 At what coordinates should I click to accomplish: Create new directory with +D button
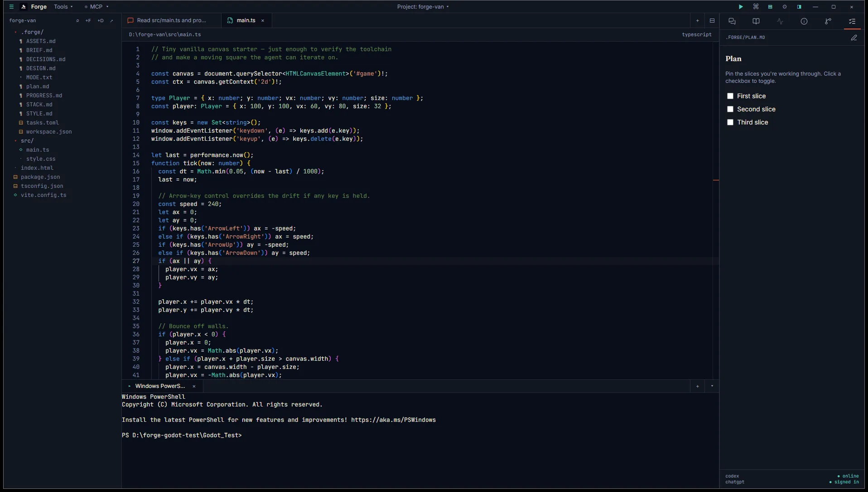pos(101,21)
